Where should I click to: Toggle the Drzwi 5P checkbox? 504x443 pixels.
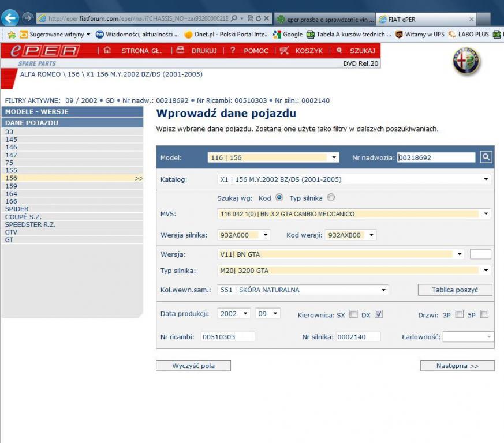[484, 314]
